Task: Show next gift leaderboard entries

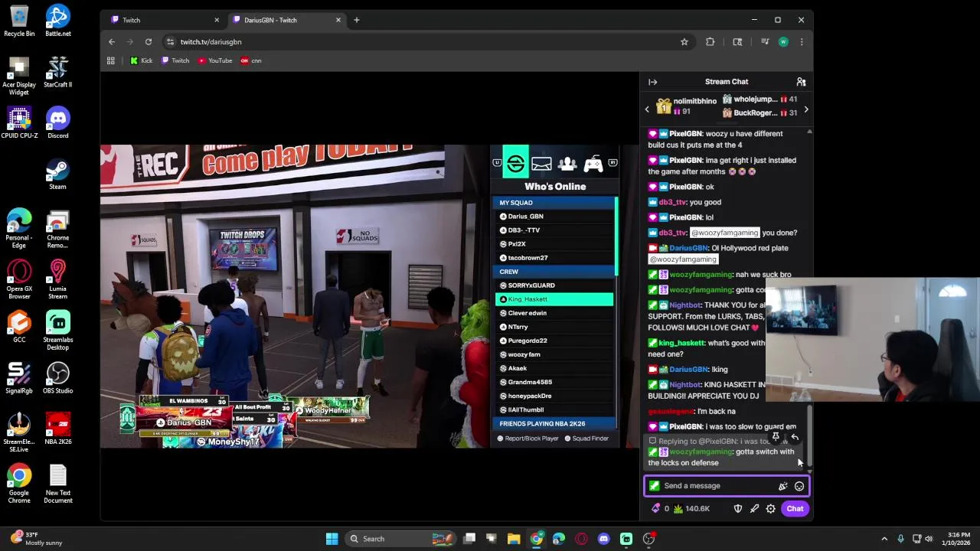Action: (805, 109)
